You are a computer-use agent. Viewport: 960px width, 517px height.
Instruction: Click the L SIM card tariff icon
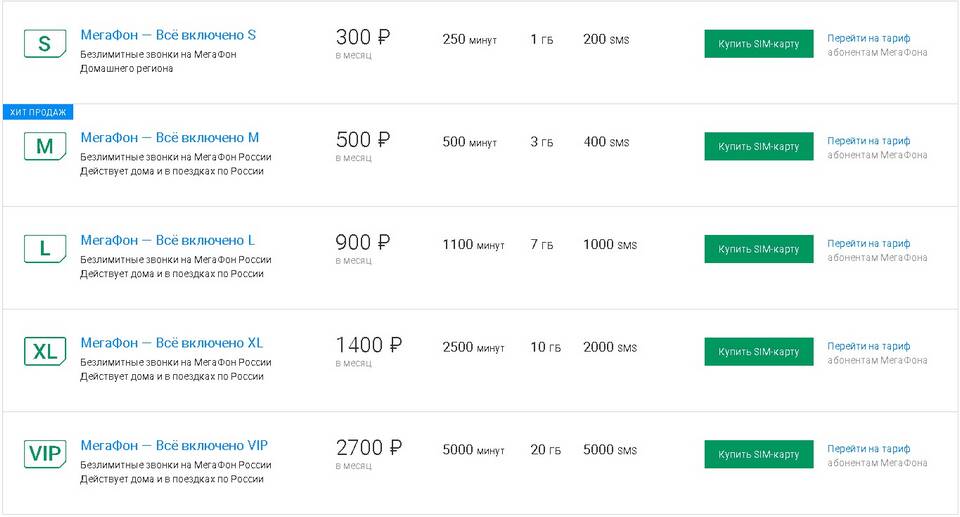tap(44, 249)
